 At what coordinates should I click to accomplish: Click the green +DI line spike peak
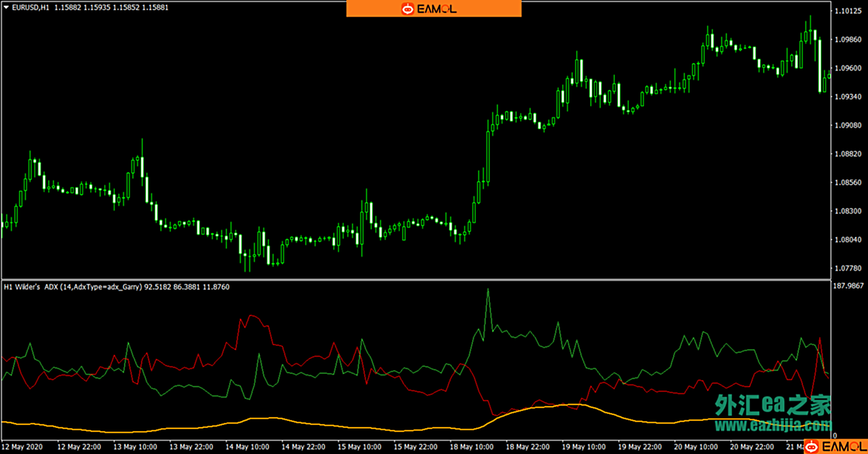click(488, 290)
